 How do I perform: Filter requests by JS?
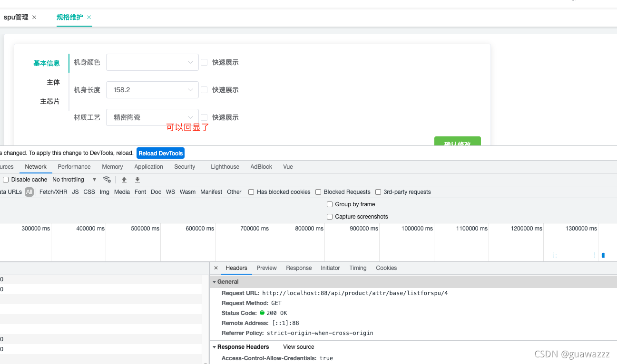[76, 192]
